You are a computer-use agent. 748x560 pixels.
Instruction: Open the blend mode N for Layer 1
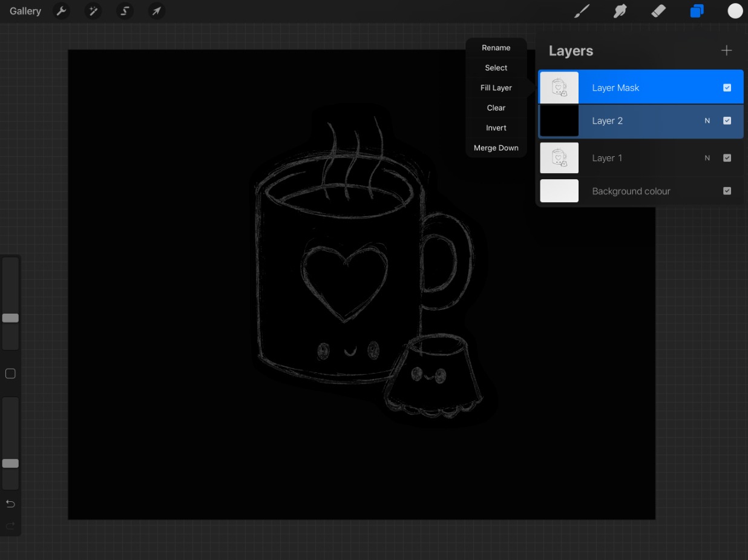click(x=707, y=157)
